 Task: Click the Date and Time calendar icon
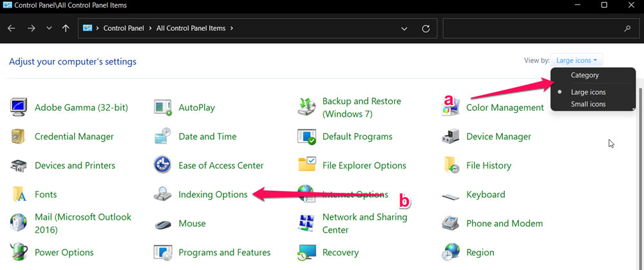click(x=162, y=136)
